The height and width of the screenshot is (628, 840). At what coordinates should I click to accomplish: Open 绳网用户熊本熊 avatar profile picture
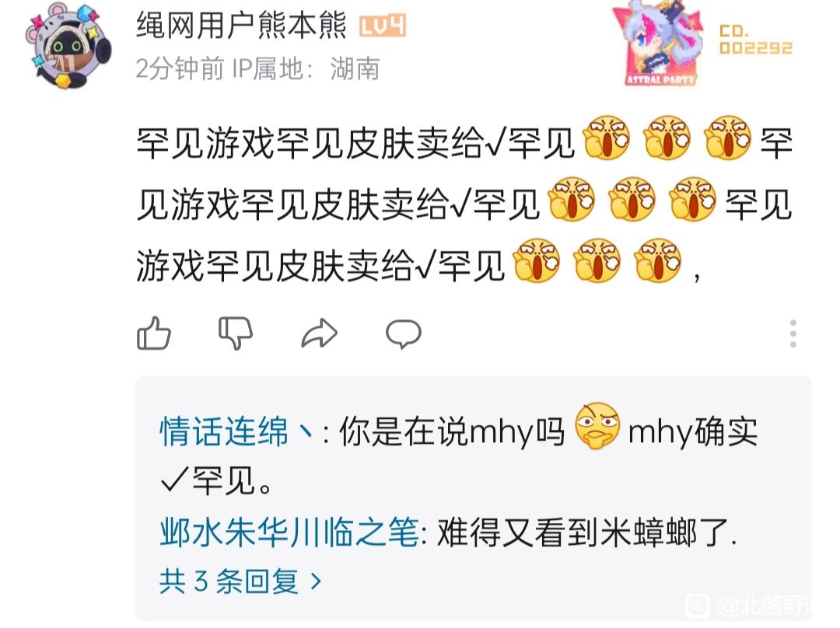click(68, 46)
